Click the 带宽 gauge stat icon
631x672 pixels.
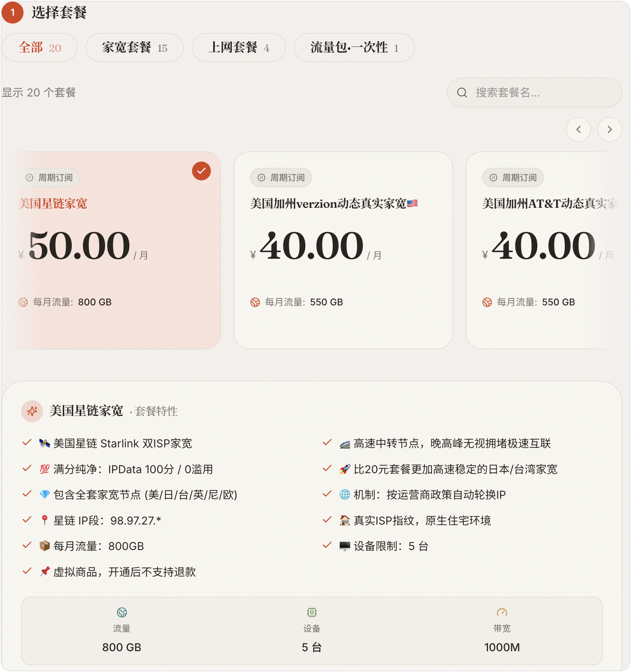point(502,612)
